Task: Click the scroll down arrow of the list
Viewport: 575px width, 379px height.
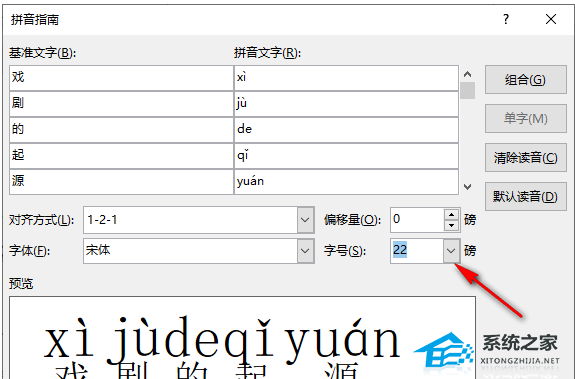Action: click(x=467, y=187)
